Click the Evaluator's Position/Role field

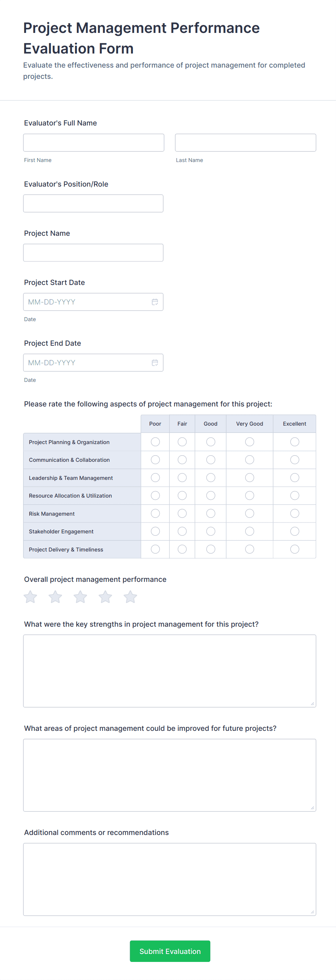93,204
